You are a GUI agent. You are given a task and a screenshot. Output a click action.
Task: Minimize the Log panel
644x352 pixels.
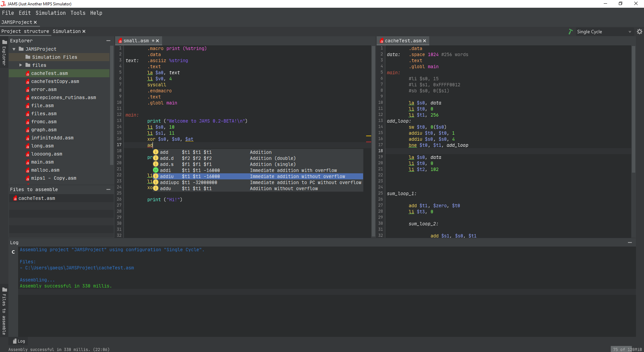(630, 243)
